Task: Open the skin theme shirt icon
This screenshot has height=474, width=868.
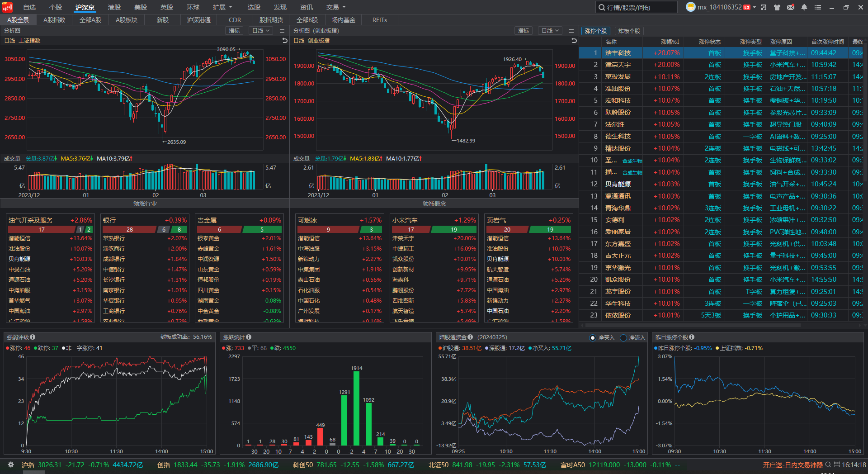Action: (777, 7)
